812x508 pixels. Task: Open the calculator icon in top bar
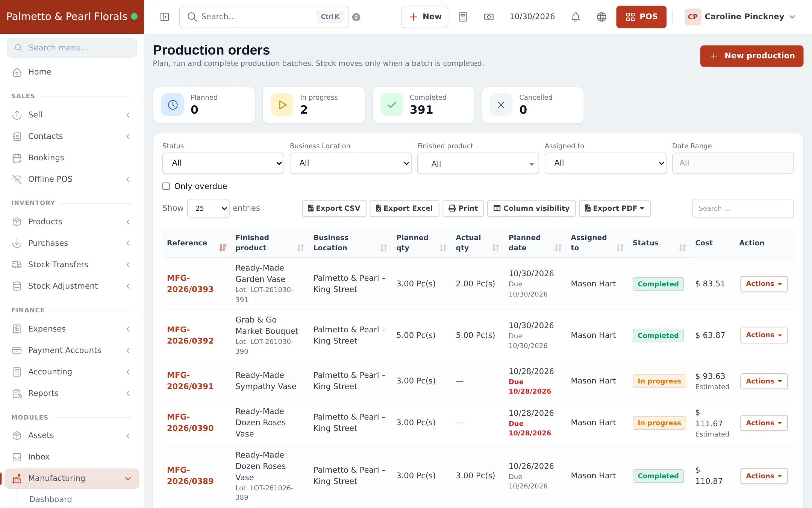tap(463, 17)
